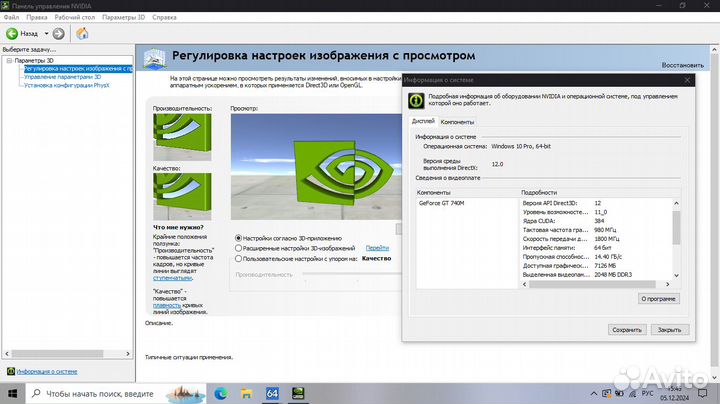Open Информация о системе link at bottom left
This screenshot has width=720, height=404.
[x=47, y=371]
